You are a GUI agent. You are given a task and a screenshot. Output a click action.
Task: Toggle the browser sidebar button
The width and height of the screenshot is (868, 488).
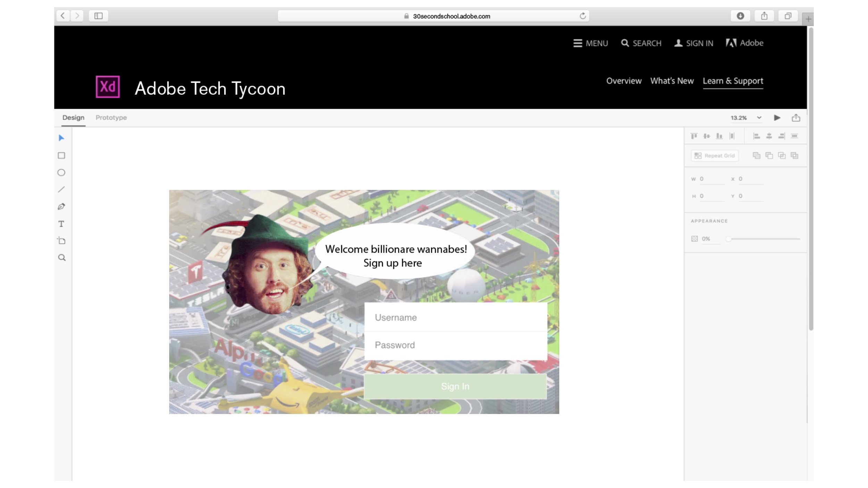[x=99, y=16]
